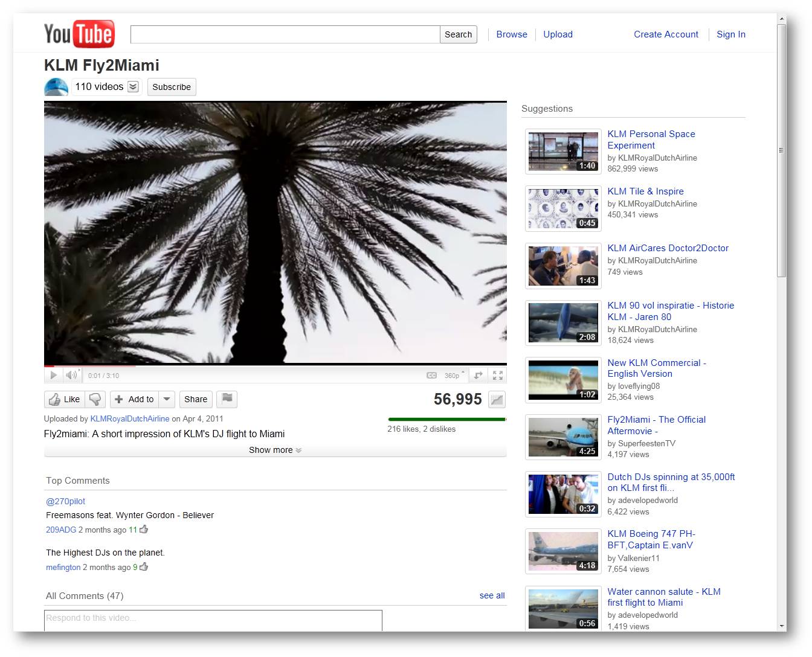Flag the video with the flag icon
812x657 pixels.
227,399
